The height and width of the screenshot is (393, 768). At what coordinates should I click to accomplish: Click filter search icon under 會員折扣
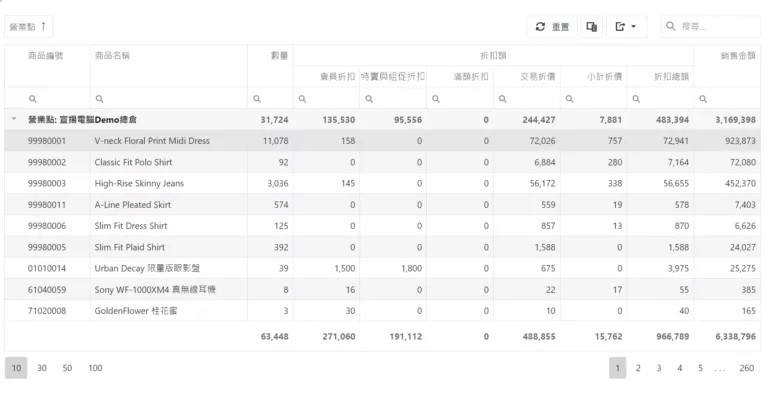(303, 99)
